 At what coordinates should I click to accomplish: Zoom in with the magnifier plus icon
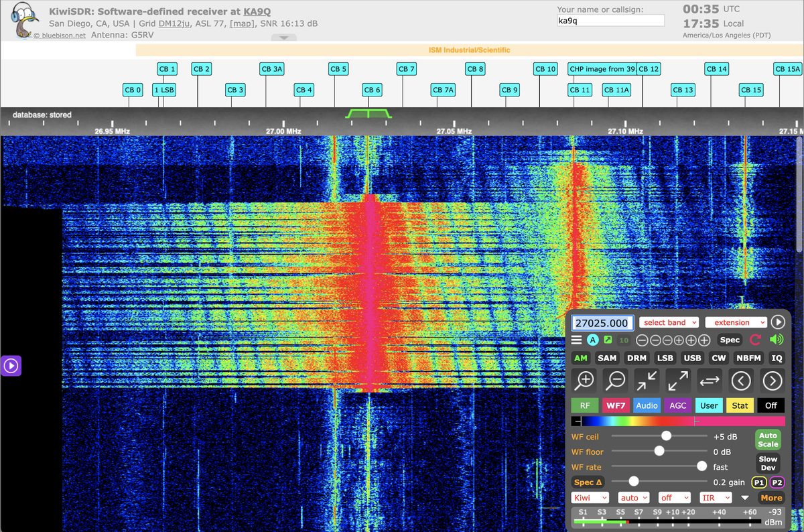point(585,381)
